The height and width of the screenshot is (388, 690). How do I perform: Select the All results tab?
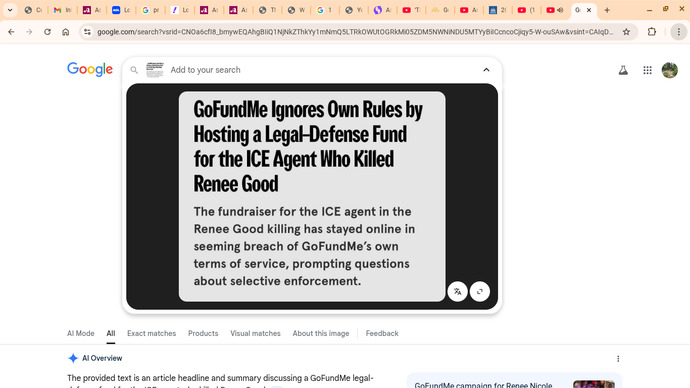(x=110, y=333)
